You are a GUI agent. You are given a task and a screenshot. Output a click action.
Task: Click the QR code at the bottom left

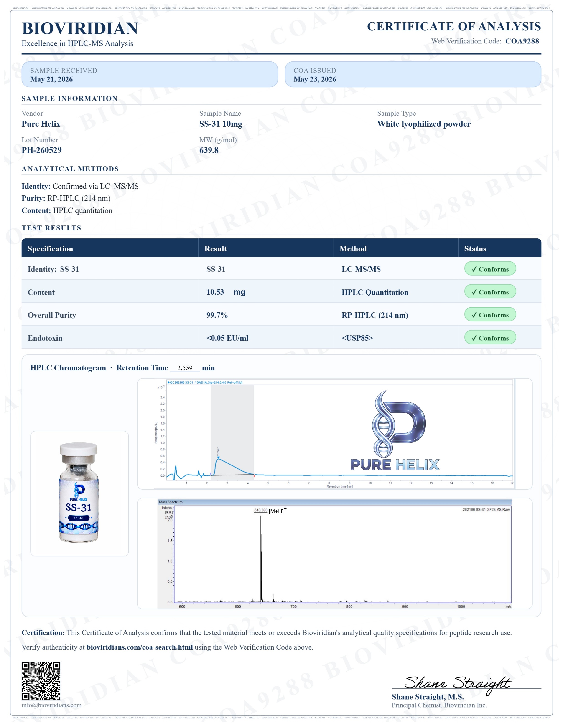[41, 681]
